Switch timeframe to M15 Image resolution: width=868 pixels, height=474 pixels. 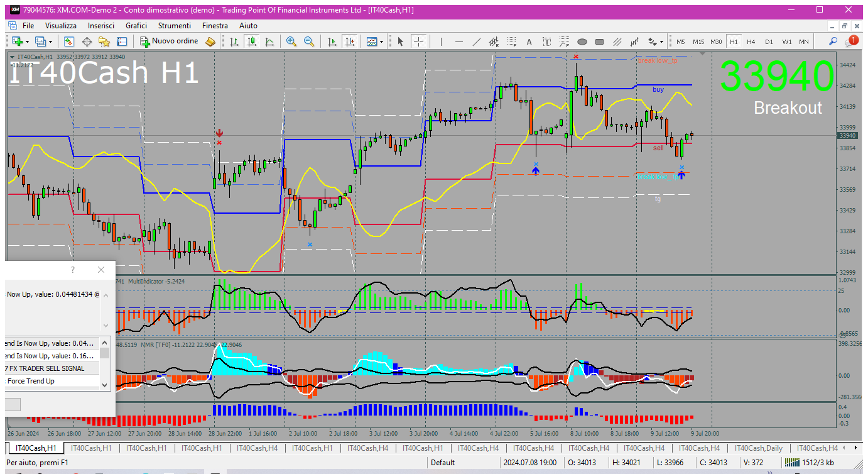point(698,41)
